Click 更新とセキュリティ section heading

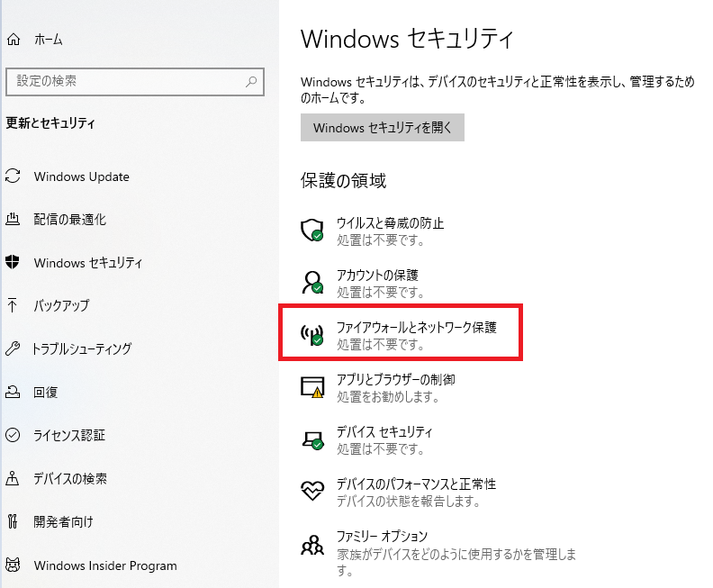pos(50,122)
